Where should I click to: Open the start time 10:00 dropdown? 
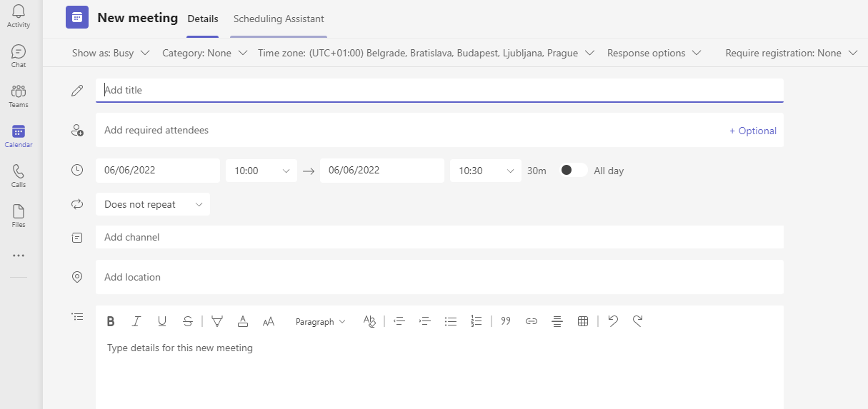[261, 171]
